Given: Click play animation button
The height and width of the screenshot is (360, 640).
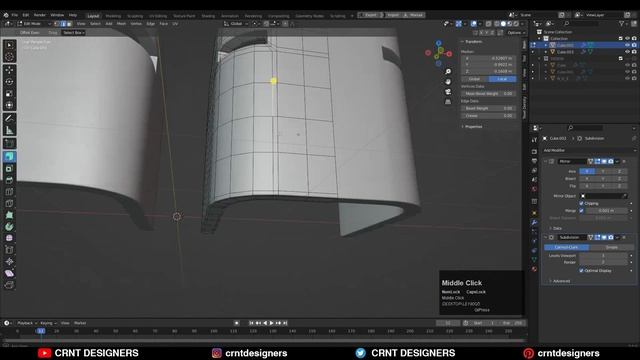Looking at the screenshot, I should (x=272, y=323).
